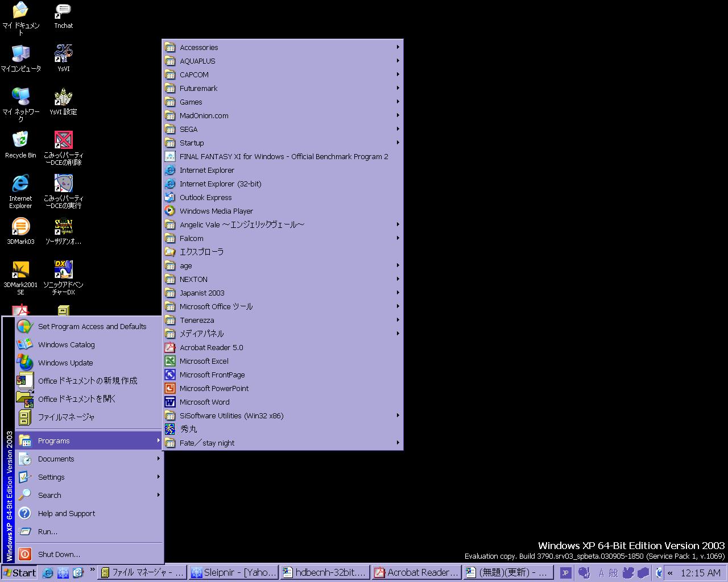This screenshot has width=728, height=582.
Task: Open Internet Explorer (32-bit) entry
Action: click(x=283, y=184)
